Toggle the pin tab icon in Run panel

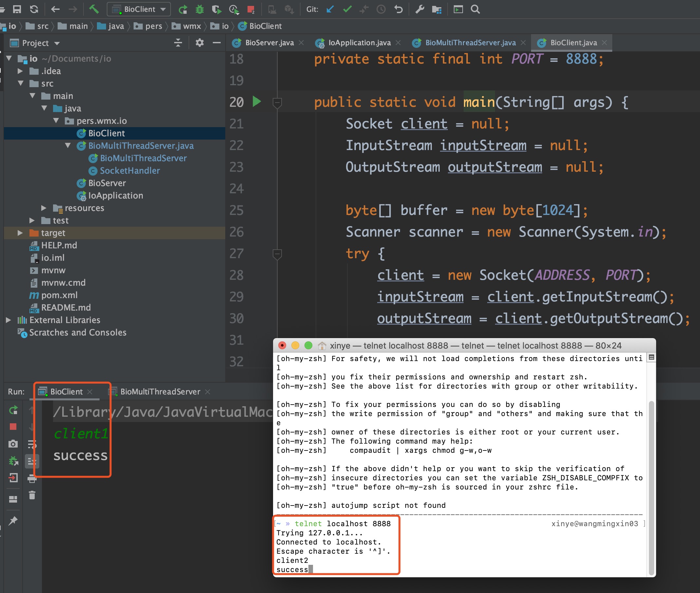pos(13,521)
